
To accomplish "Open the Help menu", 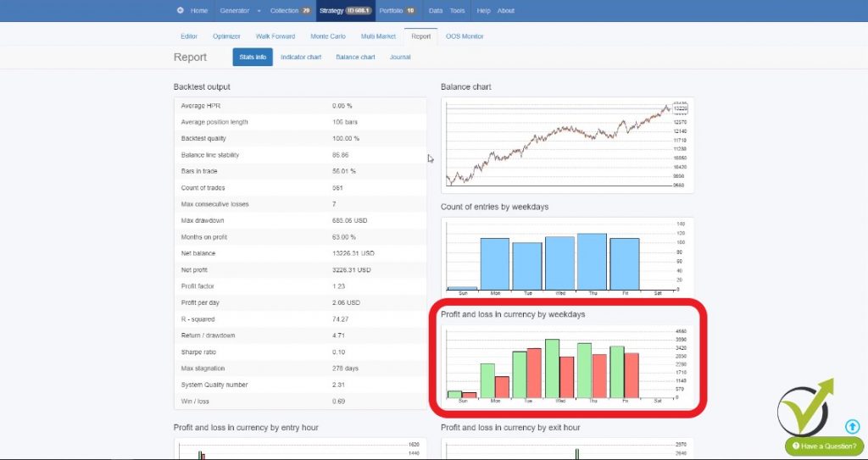I will [x=483, y=10].
